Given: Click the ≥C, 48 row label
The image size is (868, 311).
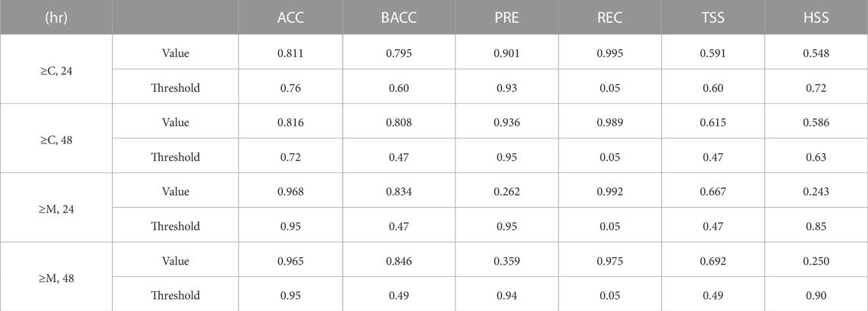Looking at the screenshot, I should coord(55,140).
